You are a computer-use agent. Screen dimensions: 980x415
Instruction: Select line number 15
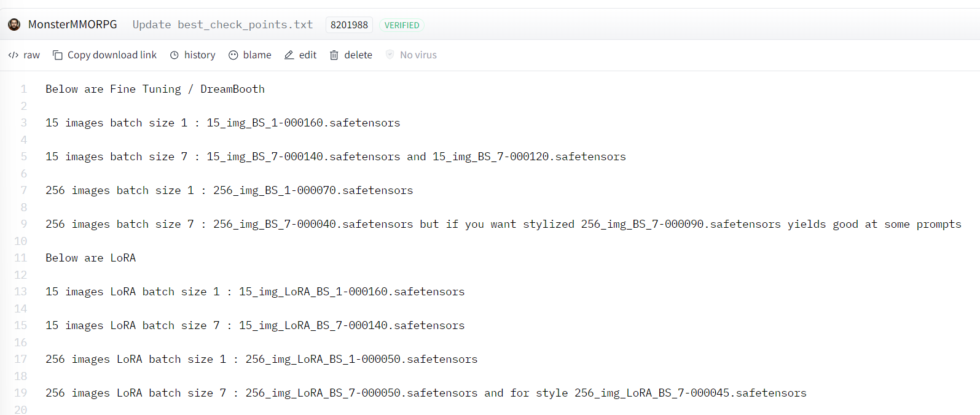(x=21, y=325)
